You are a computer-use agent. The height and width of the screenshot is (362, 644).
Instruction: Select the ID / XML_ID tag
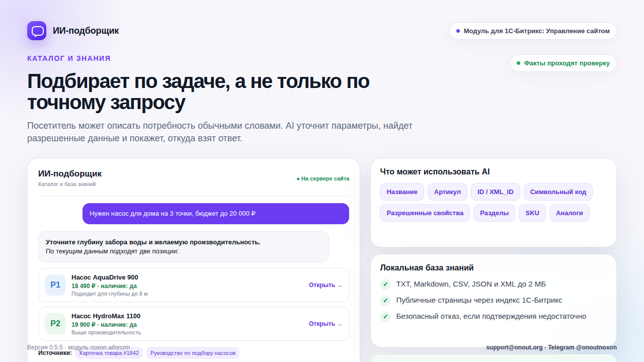pyautogui.click(x=496, y=192)
